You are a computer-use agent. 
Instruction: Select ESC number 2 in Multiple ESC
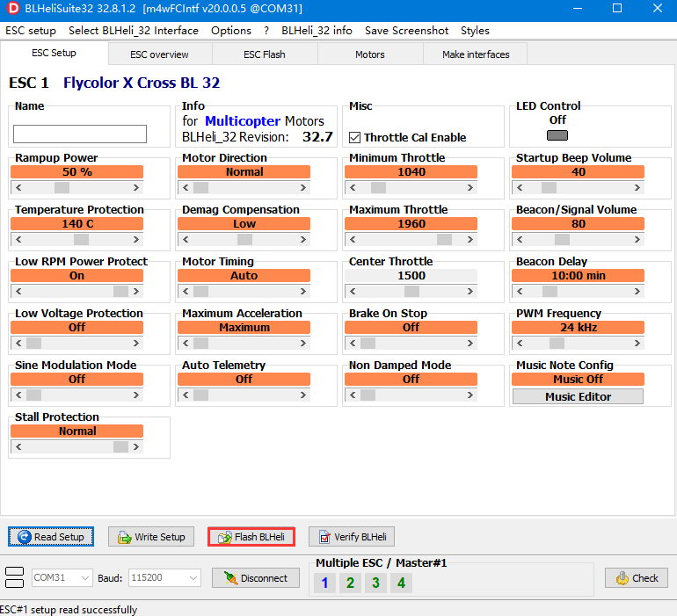click(350, 583)
